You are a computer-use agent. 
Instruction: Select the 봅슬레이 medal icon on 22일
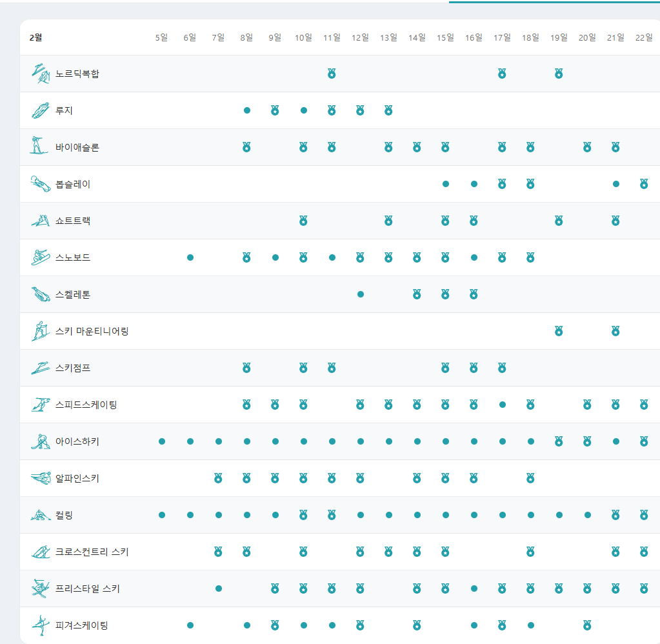point(644,184)
